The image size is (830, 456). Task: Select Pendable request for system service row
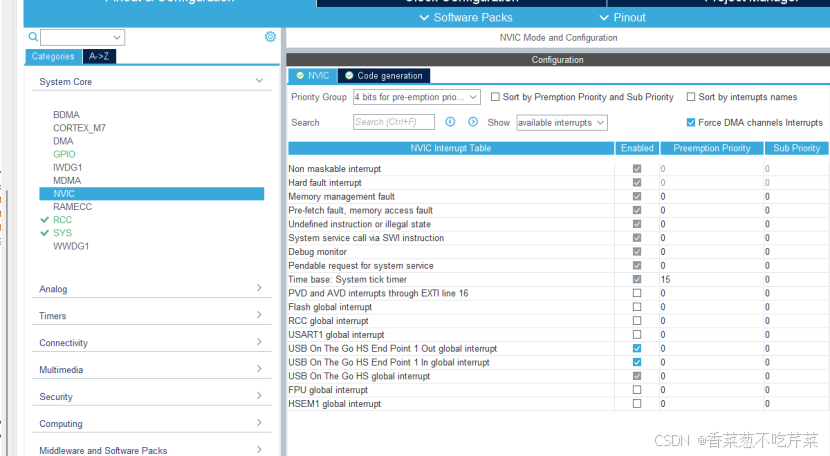pyautogui.click(x=558, y=265)
